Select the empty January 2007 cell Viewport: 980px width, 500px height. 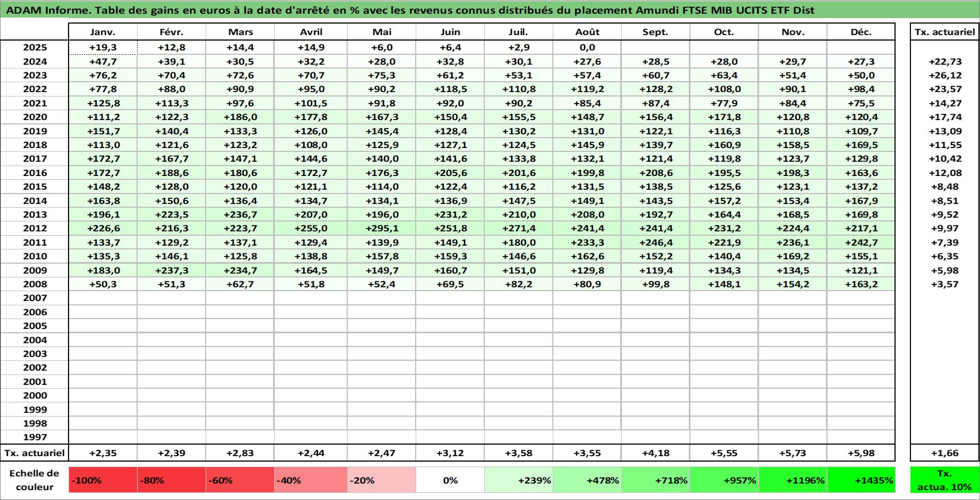pos(103,298)
